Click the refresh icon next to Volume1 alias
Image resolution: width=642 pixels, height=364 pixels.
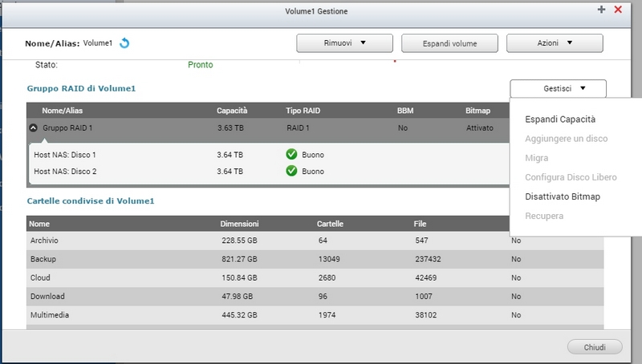124,43
